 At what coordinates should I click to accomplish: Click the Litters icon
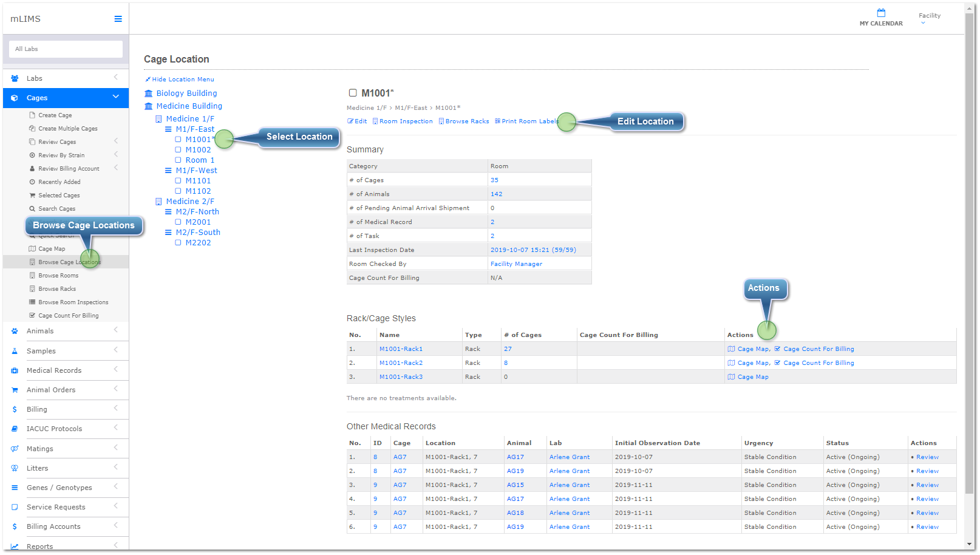(x=15, y=468)
